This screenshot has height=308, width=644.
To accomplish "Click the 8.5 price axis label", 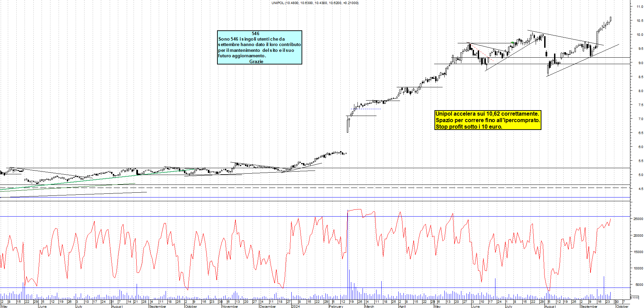I will (x=640, y=77).
